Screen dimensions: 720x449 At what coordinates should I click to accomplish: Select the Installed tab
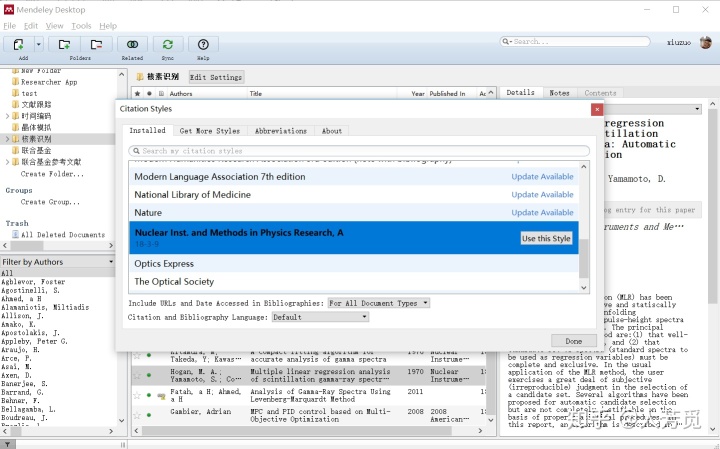click(147, 130)
